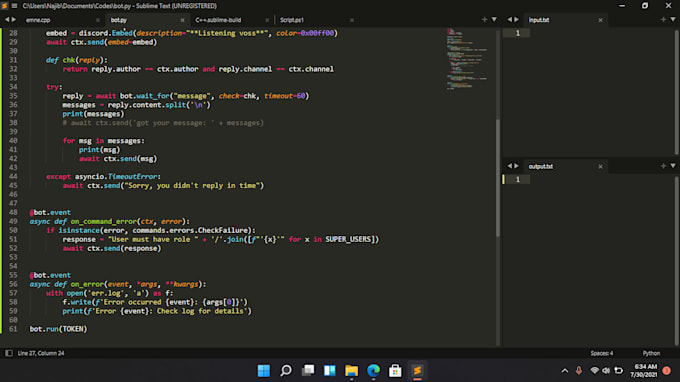Close the Script.ps1 tab
The width and height of the screenshot is (680, 382).
coord(352,20)
